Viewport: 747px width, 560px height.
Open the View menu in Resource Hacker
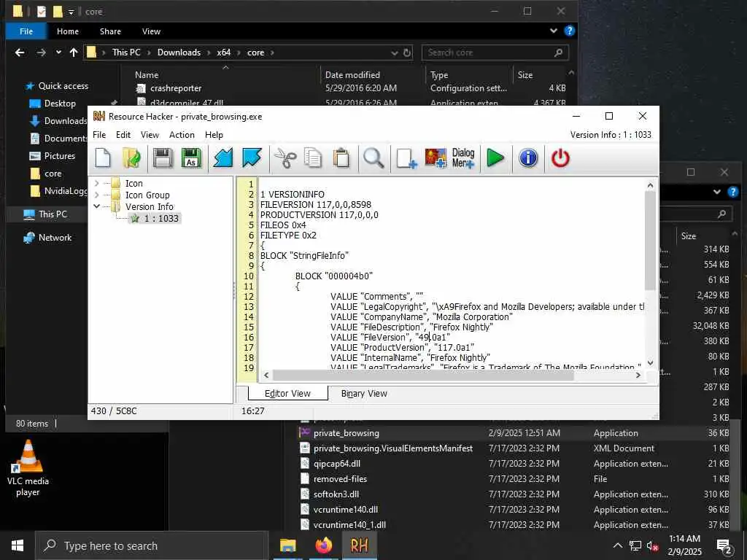pyautogui.click(x=150, y=135)
